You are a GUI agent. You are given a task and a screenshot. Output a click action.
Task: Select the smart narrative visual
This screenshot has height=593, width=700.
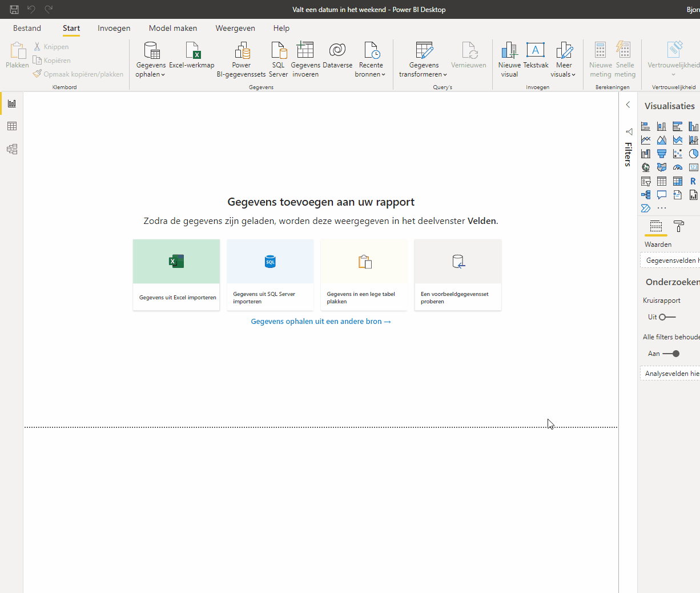point(678,195)
